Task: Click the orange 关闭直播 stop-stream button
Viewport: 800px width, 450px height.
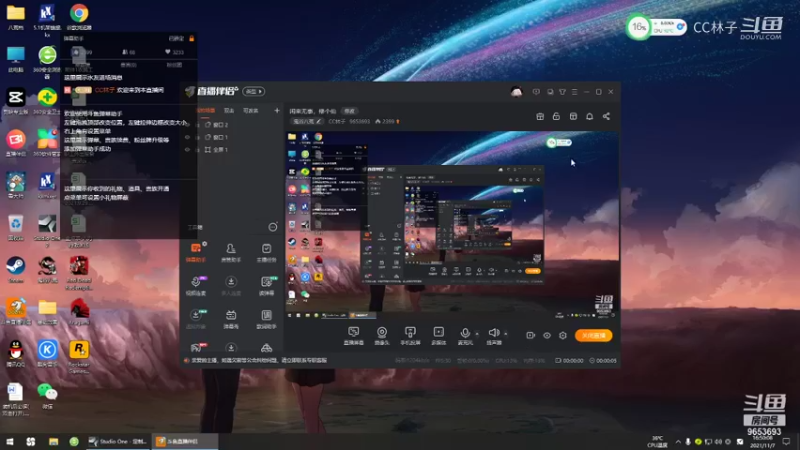Action: click(x=593, y=335)
